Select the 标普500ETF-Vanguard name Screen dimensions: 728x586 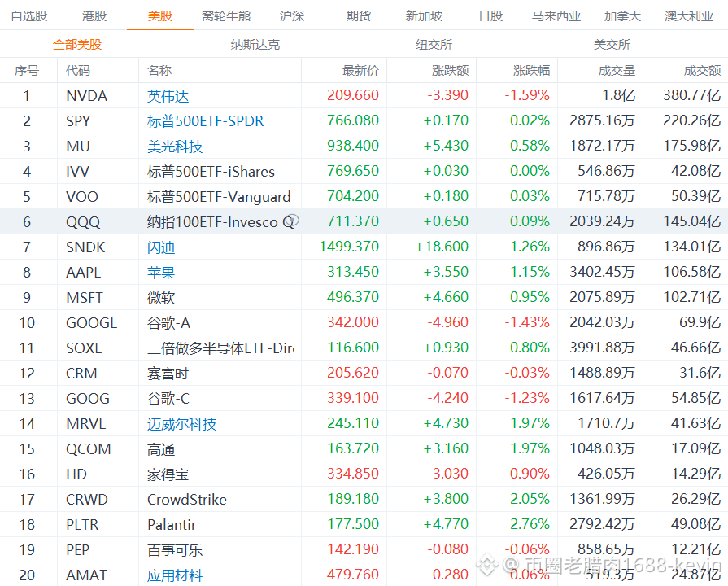click(219, 197)
